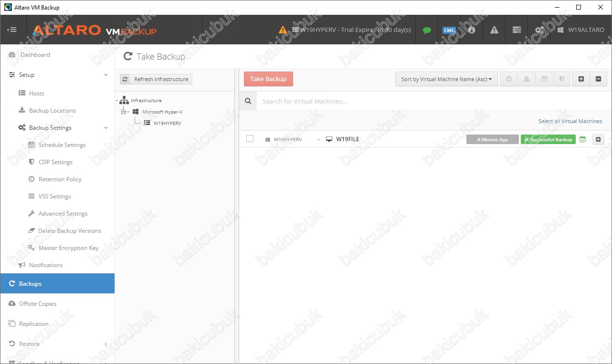
Task: Open Retention Policy
Action: click(x=60, y=179)
